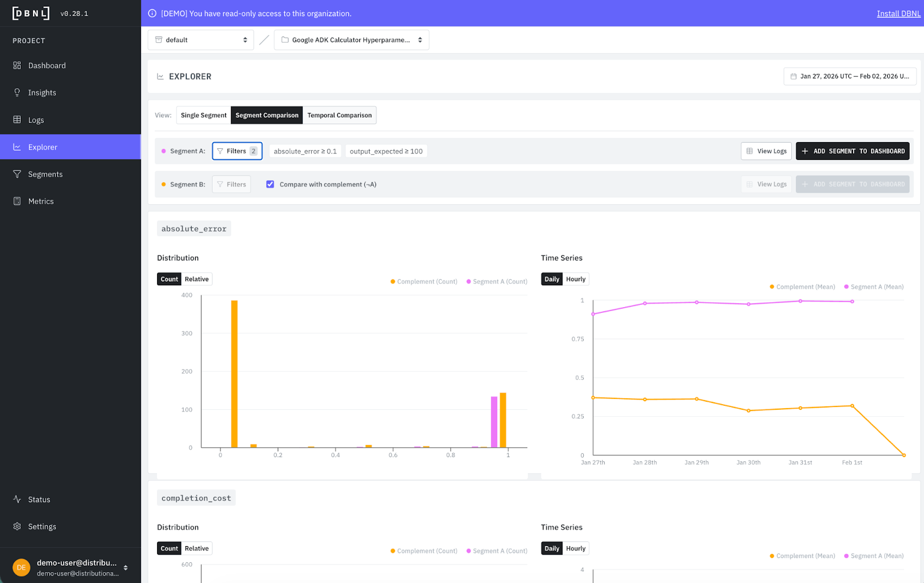Viewport: 924px width, 583px height.
Task: Click the output_expected ≥ 100 filter chip
Action: click(386, 151)
